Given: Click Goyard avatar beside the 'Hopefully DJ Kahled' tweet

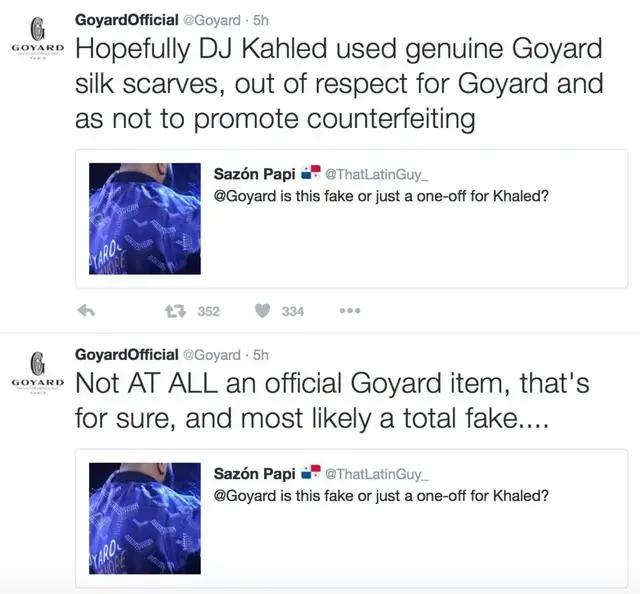Looking at the screenshot, I should (x=37, y=40).
